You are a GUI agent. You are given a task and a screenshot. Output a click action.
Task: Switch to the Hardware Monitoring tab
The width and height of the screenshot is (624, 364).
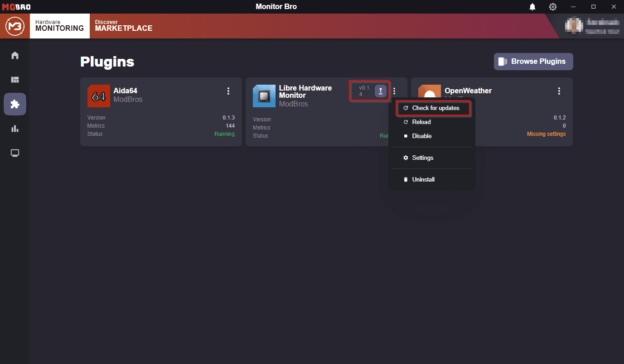click(x=59, y=26)
